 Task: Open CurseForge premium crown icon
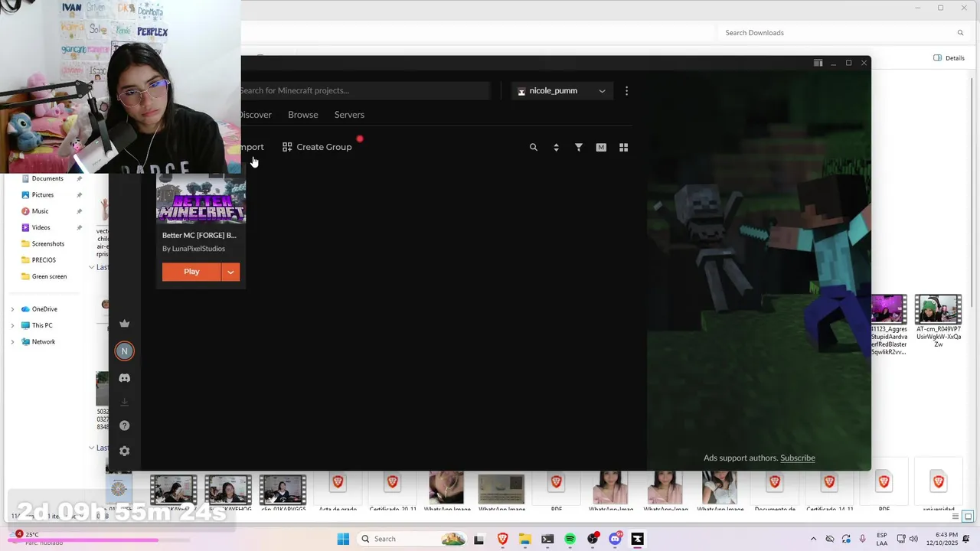point(124,324)
